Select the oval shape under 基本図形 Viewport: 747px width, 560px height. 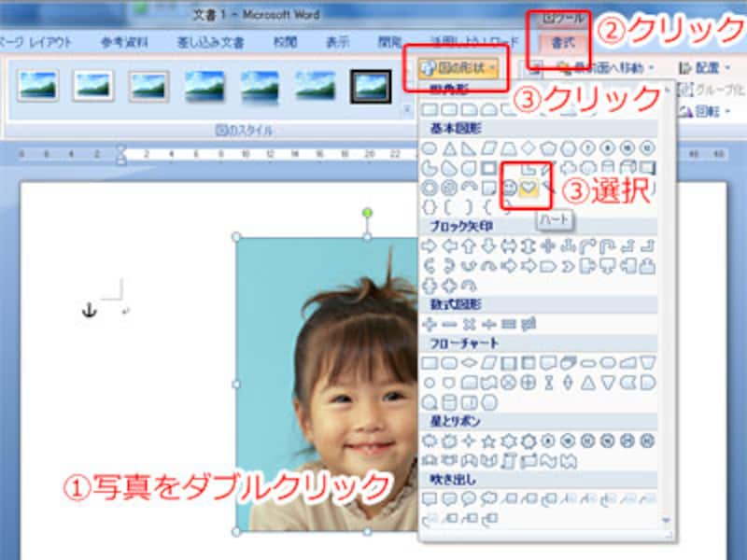(428, 147)
